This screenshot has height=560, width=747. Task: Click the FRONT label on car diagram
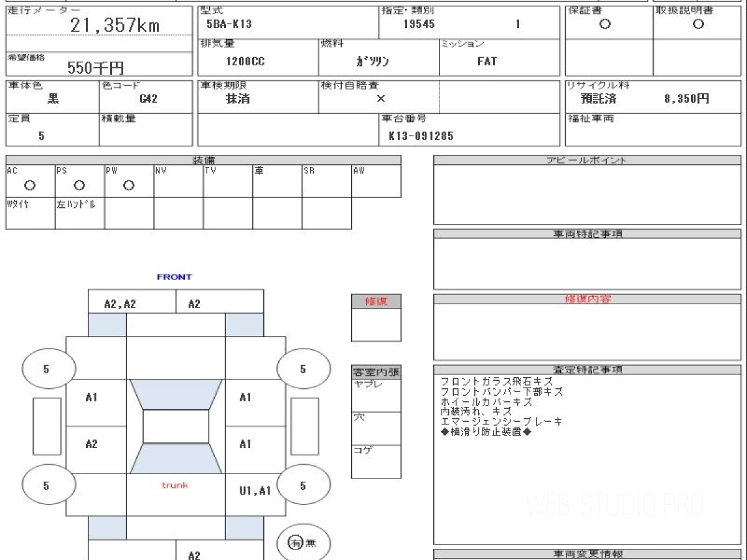point(174,277)
